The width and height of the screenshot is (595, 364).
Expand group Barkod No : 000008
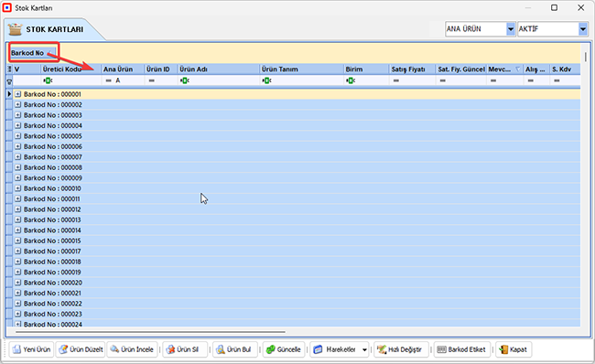[x=17, y=167]
